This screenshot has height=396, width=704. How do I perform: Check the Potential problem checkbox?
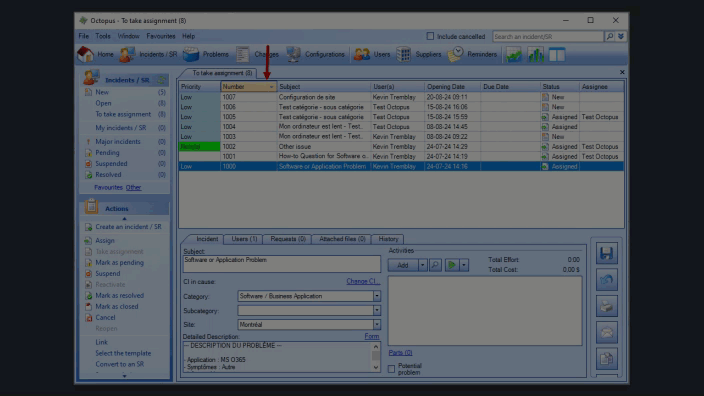392,369
